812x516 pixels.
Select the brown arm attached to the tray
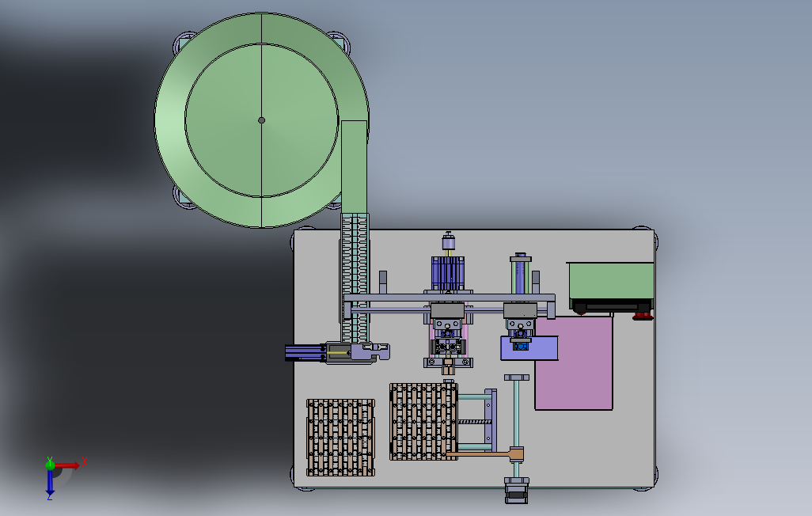click(x=487, y=454)
